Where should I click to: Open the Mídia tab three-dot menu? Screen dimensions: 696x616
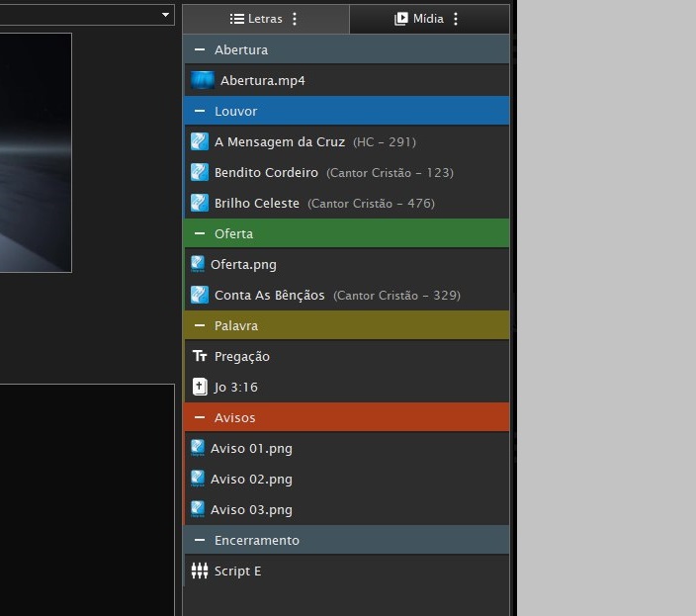pyautogui.click(x=456, y=19)
